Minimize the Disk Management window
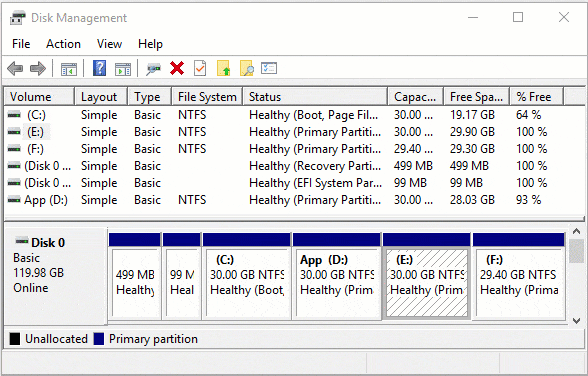 473,18
